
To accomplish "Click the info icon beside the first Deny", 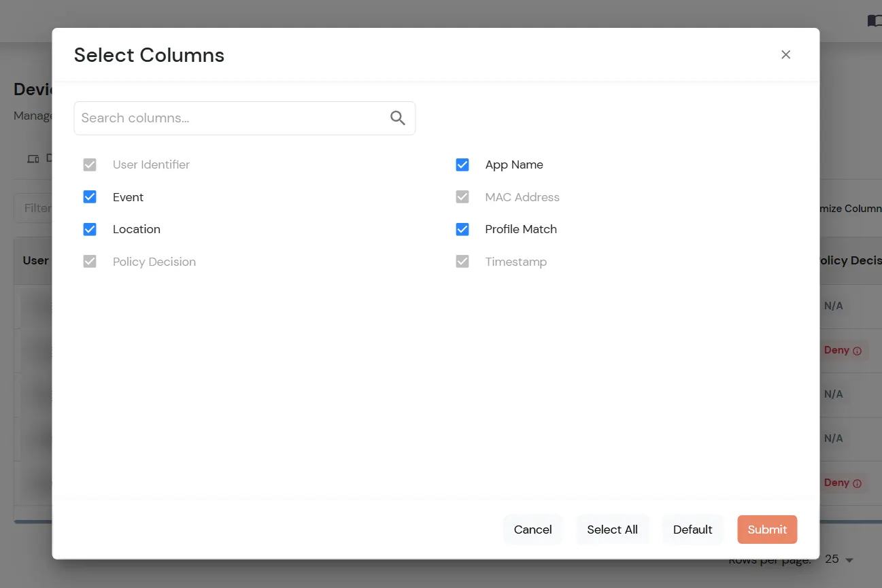I will point(857,351).
